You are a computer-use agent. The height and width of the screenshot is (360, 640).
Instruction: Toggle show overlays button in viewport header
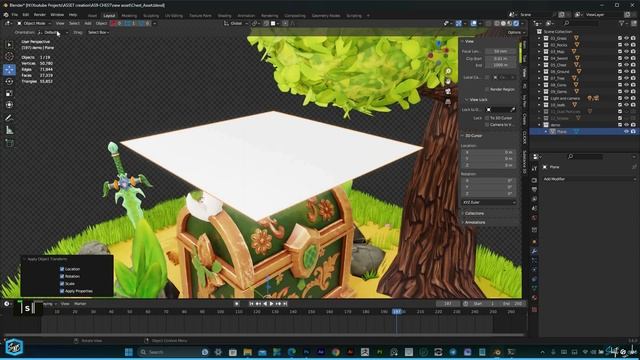pyautogui.click(x=473, y=23)
